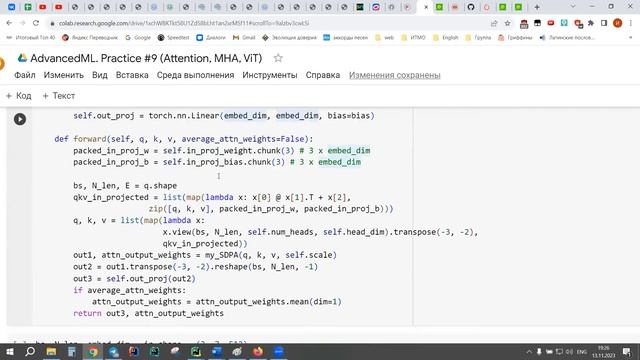This screenshot has width=640, height=360.
Task: Open the Speedtest bookmark
Action: [173, 38]
